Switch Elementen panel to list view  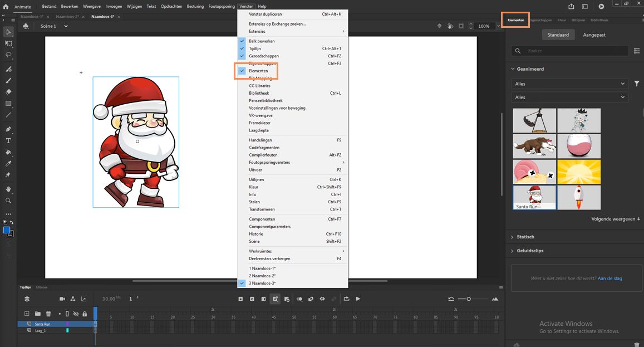click(637, 51)
